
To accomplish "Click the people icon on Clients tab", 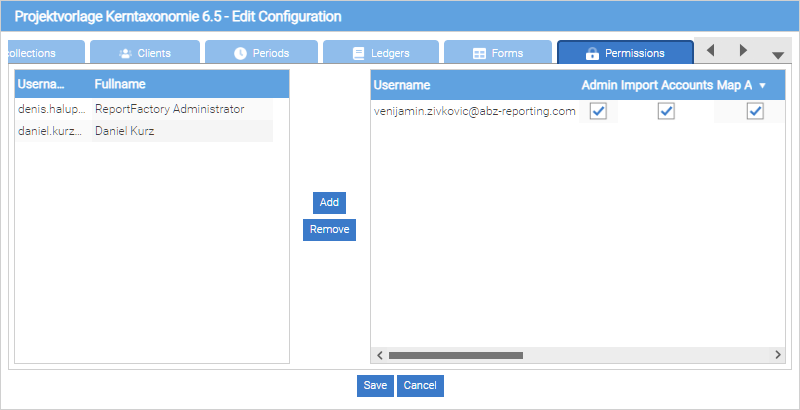I will (126, 53).
